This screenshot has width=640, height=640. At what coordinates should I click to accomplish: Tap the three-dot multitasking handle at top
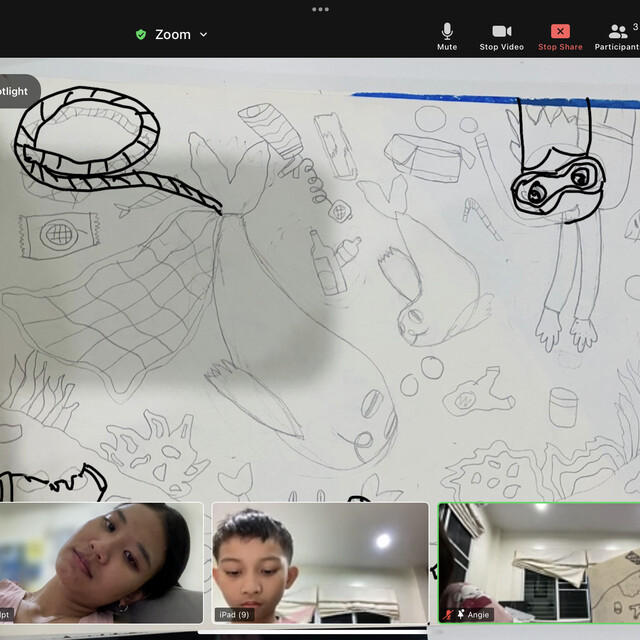320,9
